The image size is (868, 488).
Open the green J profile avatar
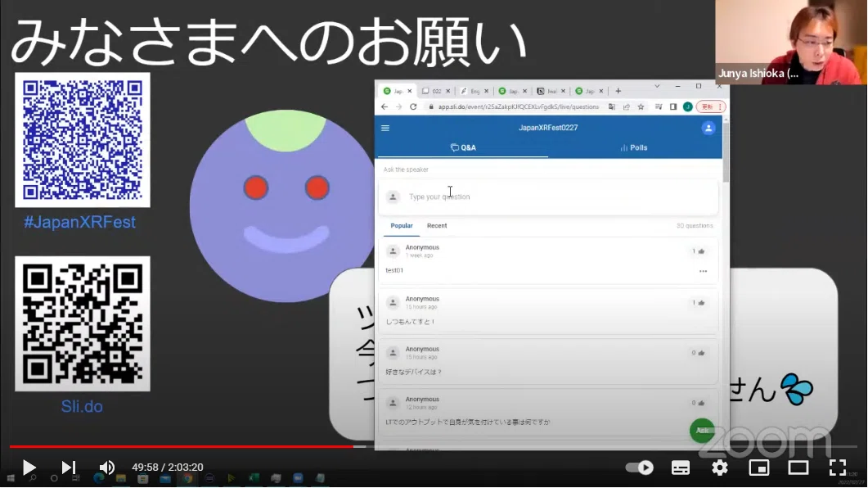[x=687, y=107]
